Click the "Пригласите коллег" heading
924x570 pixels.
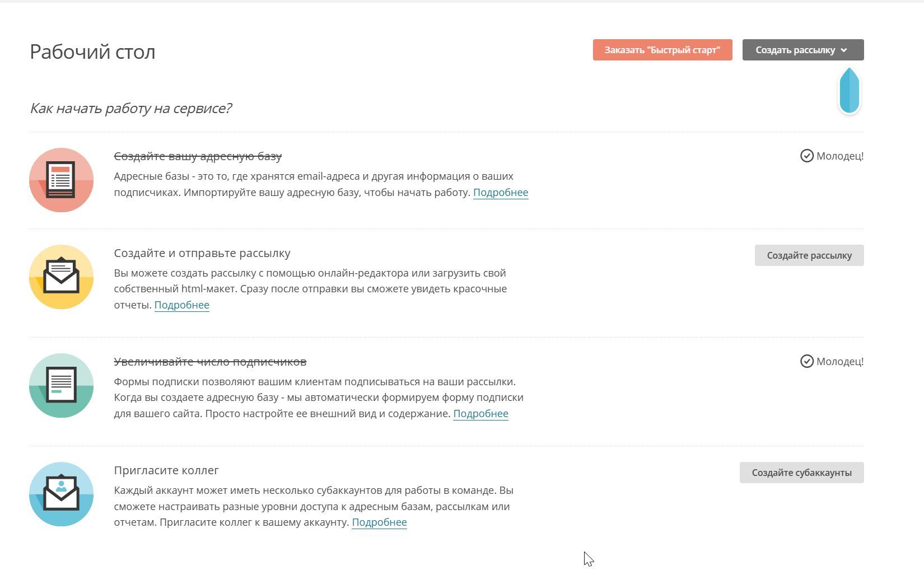(x=166, y=470)
